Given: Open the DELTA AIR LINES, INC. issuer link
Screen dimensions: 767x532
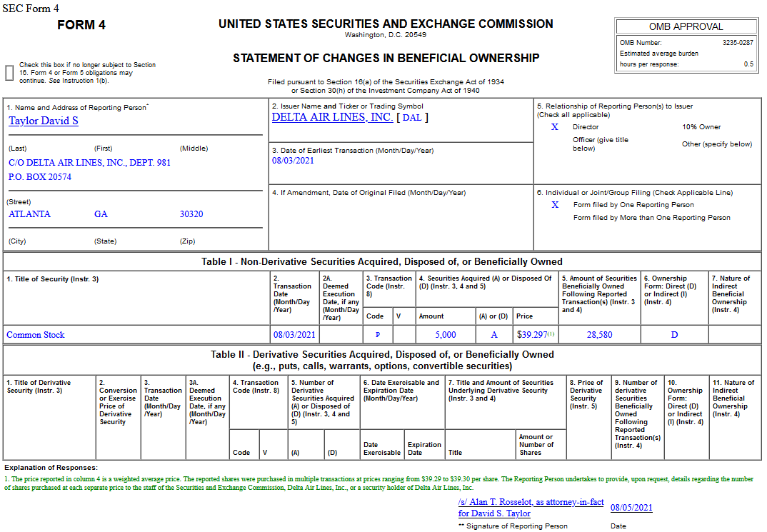Looking at the screenshot, I should click(x=332, y=117).
